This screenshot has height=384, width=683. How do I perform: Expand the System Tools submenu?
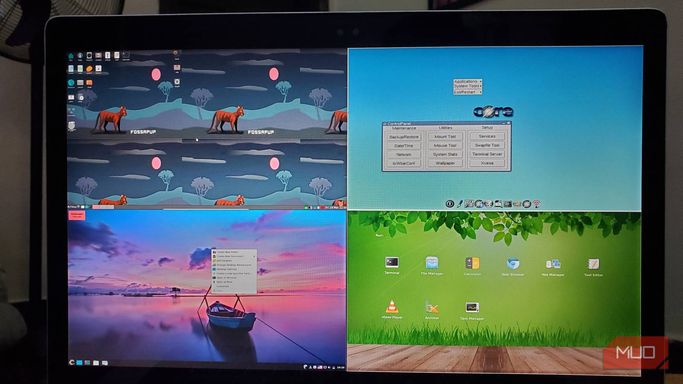tap(467, 86)
